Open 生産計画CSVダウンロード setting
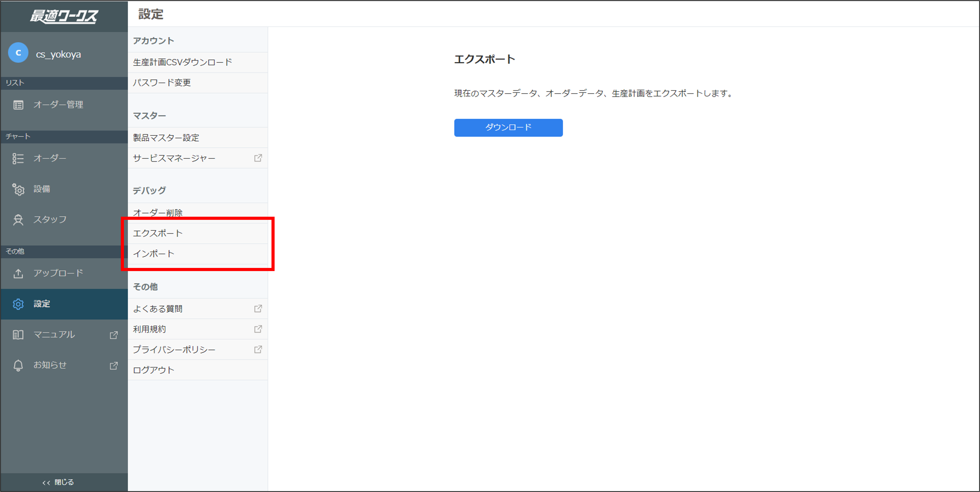 [198, 62]
